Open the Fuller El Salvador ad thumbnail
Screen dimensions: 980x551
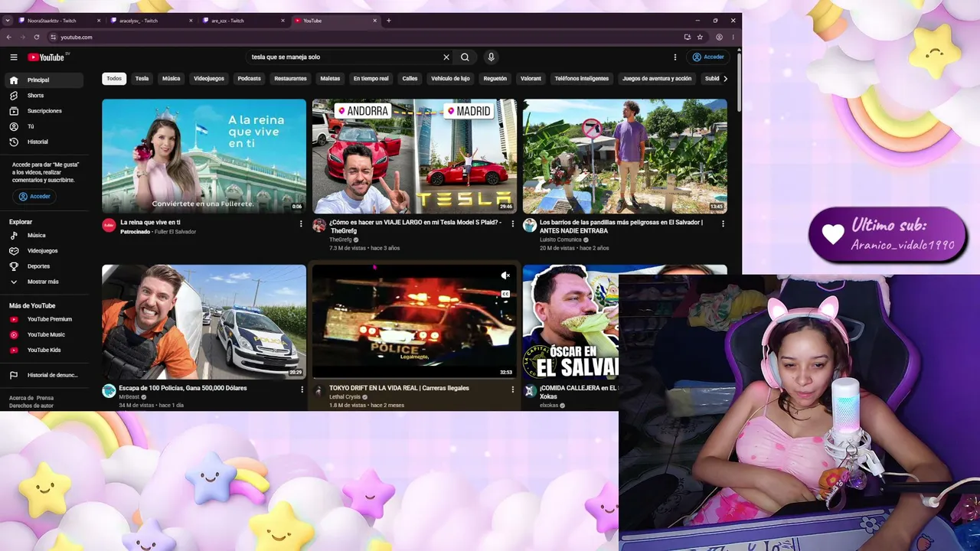pos(204,156)
